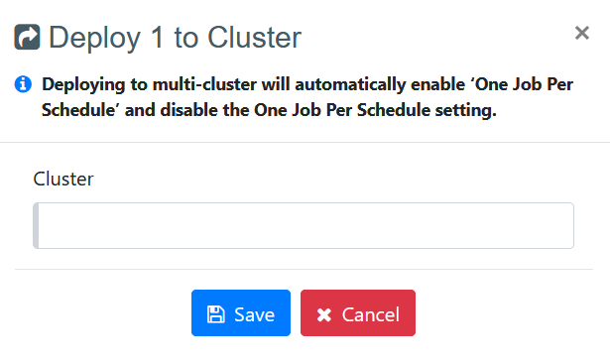Click the word Cancel on the red button
Screen dimensions: 610x364
371,314
